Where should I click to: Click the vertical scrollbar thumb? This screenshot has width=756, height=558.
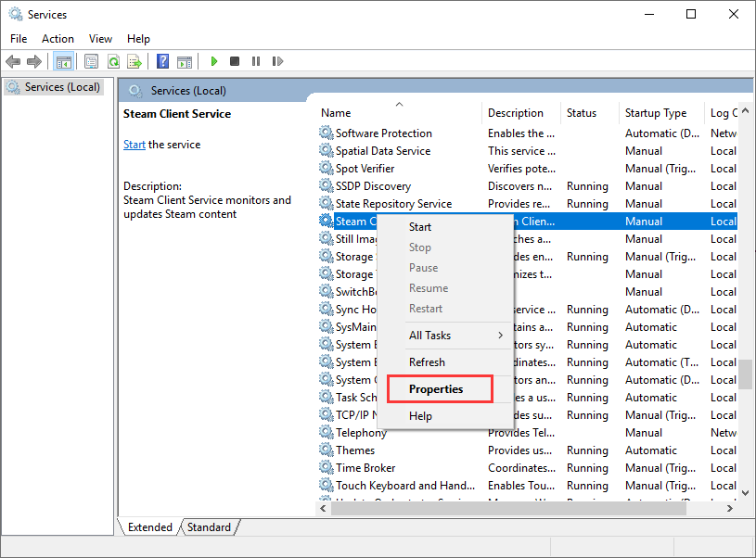pos(746,374)
